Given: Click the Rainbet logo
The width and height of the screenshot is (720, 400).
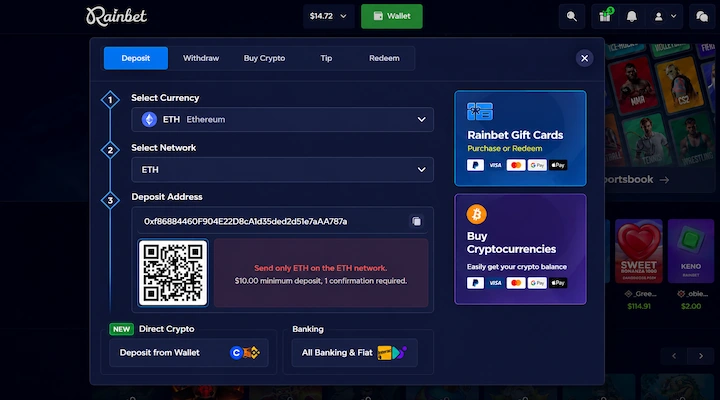Looking at the screenshot, I should [x=116, y=17].
